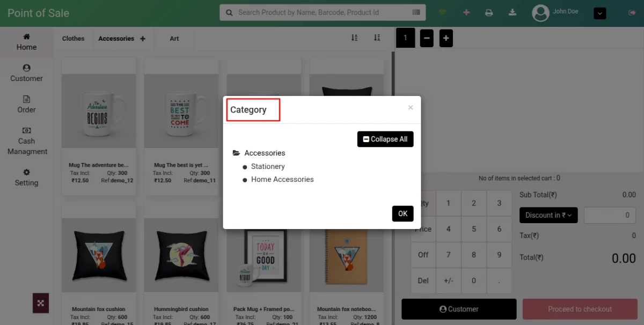Image resolution: width=644 pixels, height=325 pixels.
Task: Click numpad key 9
Action: [499, 255]
